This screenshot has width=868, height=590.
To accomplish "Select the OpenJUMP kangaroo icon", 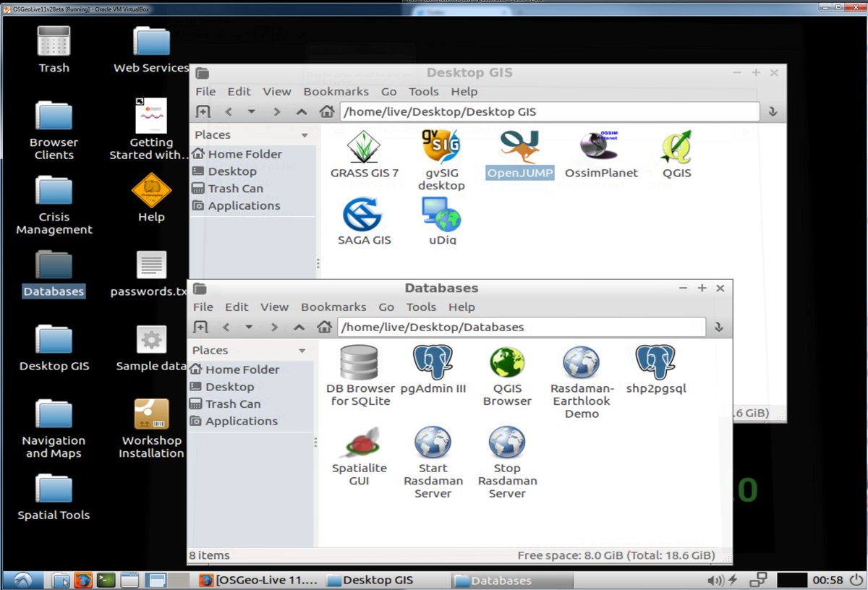I will coord(520,147).
